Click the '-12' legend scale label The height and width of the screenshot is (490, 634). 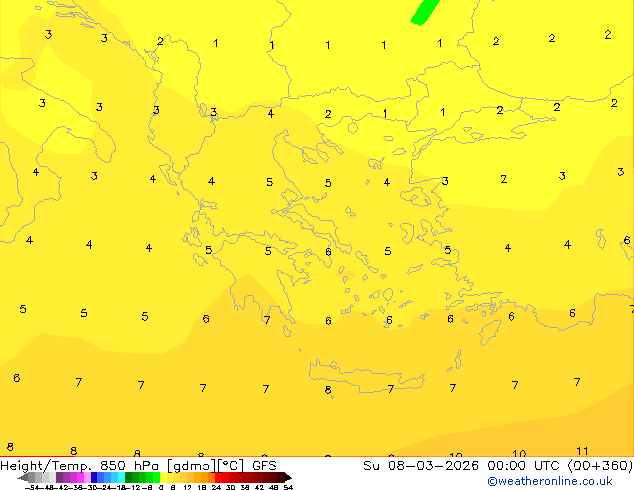(x=135, y=487)
